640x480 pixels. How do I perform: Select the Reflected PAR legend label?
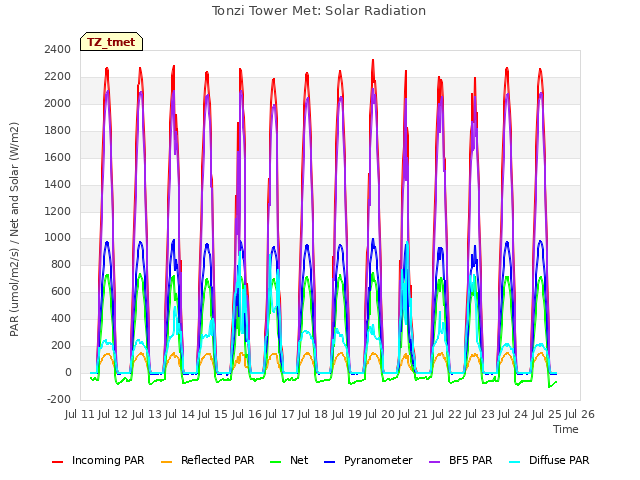click(x=218, y=460)
